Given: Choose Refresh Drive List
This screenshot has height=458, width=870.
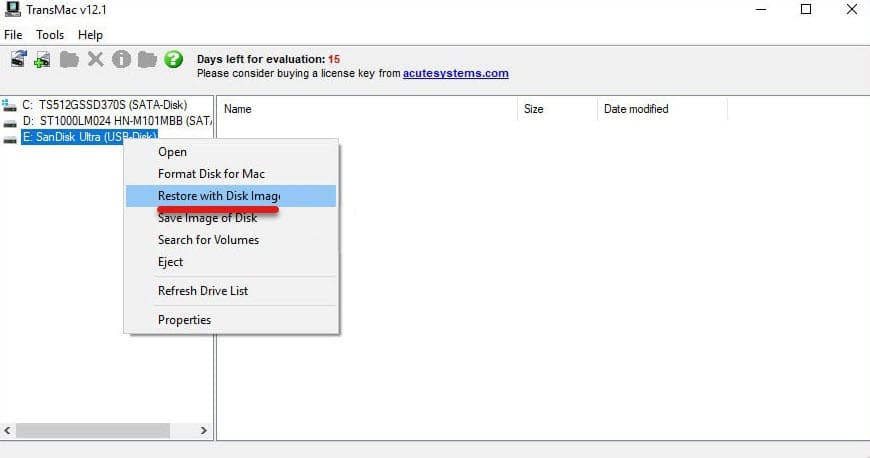Looking at the screenshot, I should pyautogui.click(x=231, y=291).
